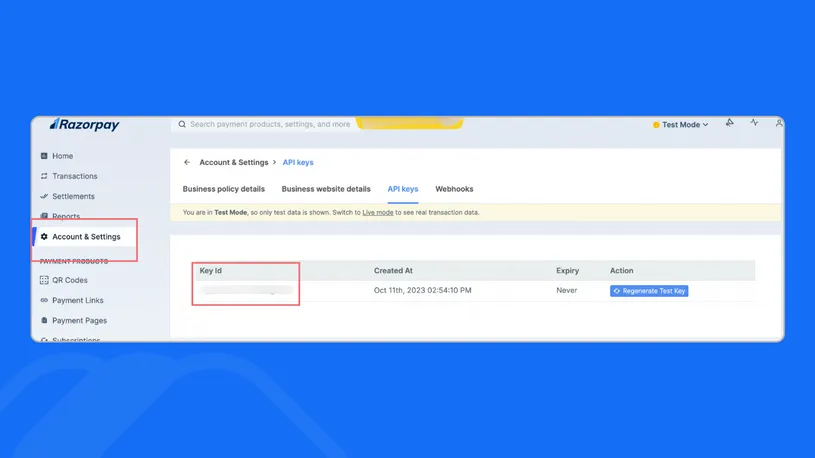
Task: Open the Business policy details tab
Action: pyautogui.click(x=224, y=189)
